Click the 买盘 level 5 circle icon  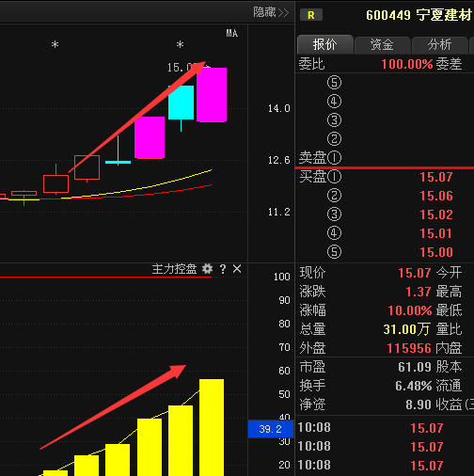tap(334, 252)
